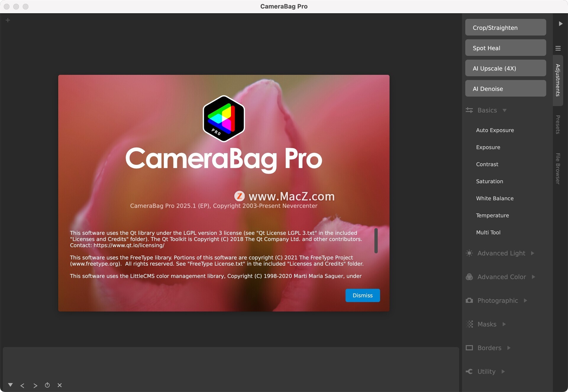Click the Photographic label
Image resolution: width=568 pixels, height=392 pixels.
498,301
